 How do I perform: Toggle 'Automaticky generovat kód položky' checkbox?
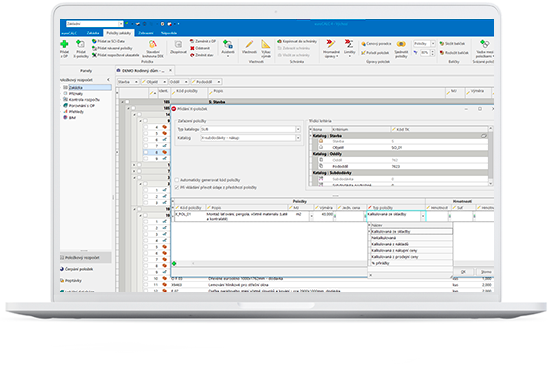[177, 180]
